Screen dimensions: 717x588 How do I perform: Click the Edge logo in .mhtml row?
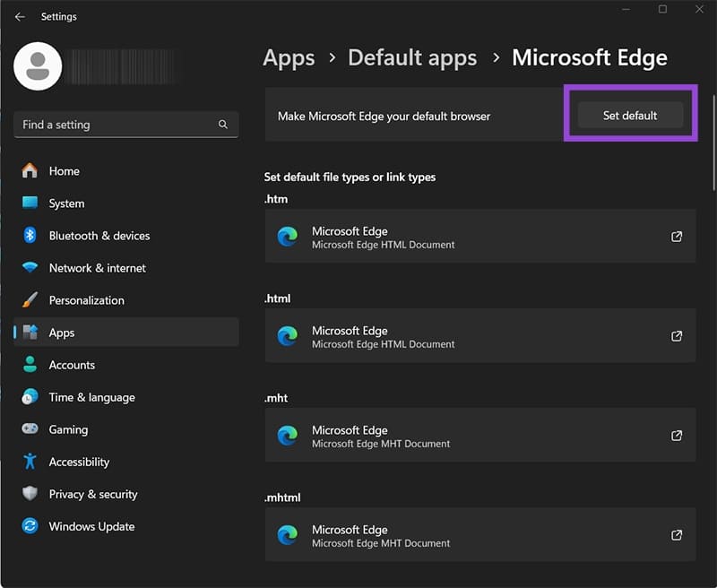click(288, 535)
